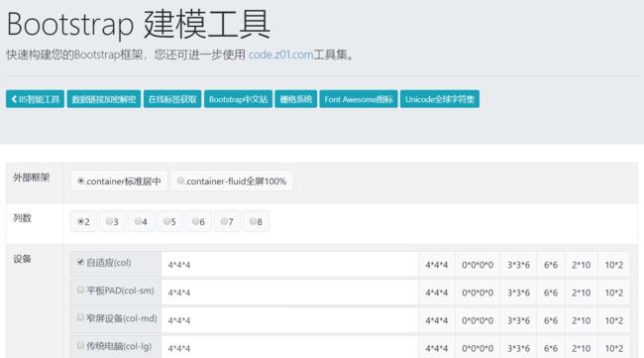
Task: Click the Bootstrap 建模工具 page heading
Action: pyautogui.click(x=139, y=24)
